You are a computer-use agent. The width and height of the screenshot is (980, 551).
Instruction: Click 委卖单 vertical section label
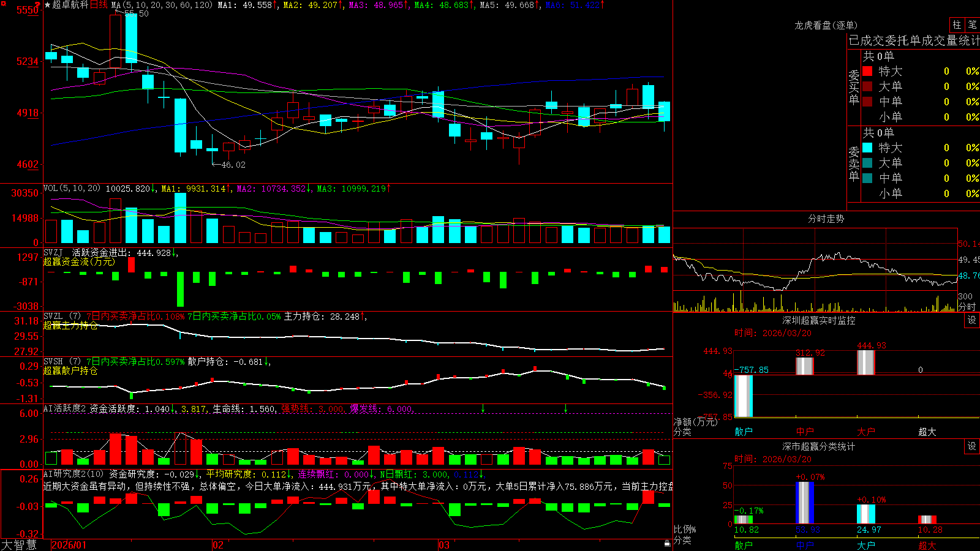(x=854, y=164)
